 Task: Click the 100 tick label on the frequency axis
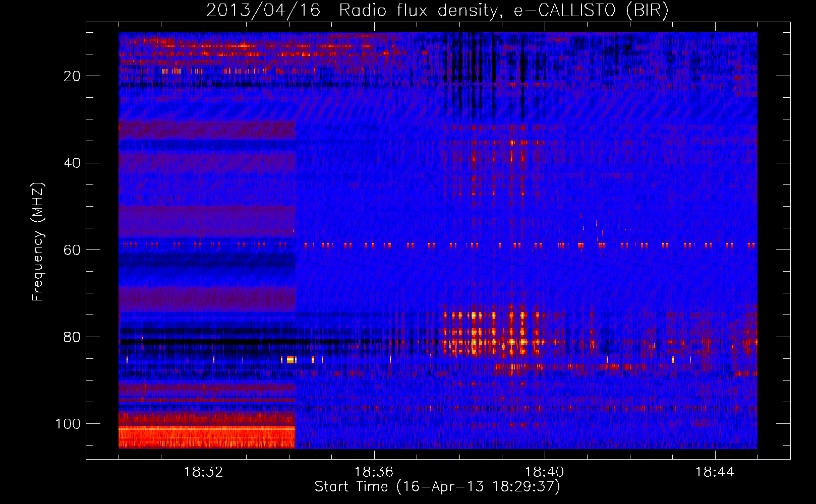click(68, 424)
